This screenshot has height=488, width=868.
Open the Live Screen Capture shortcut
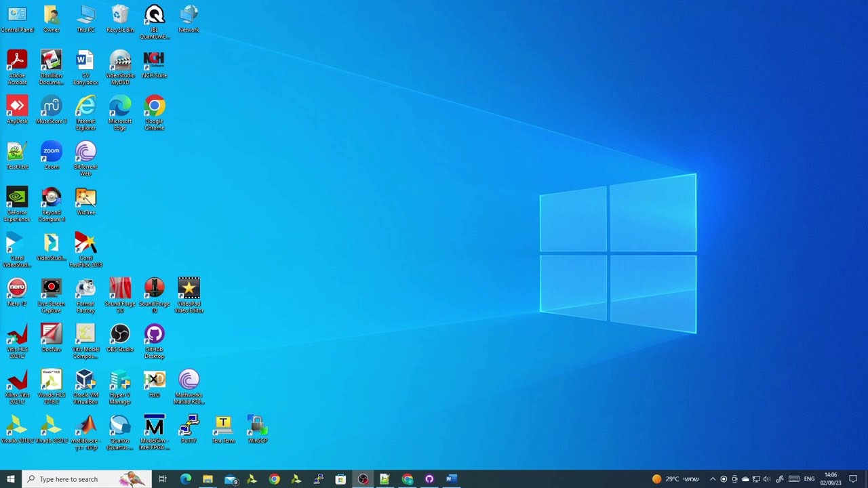pyautogui.click(x=52, y=296)
